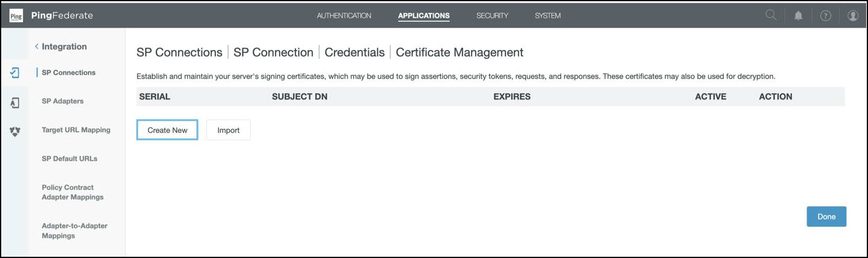Open search with the magnifier icon

coord(771,16)
